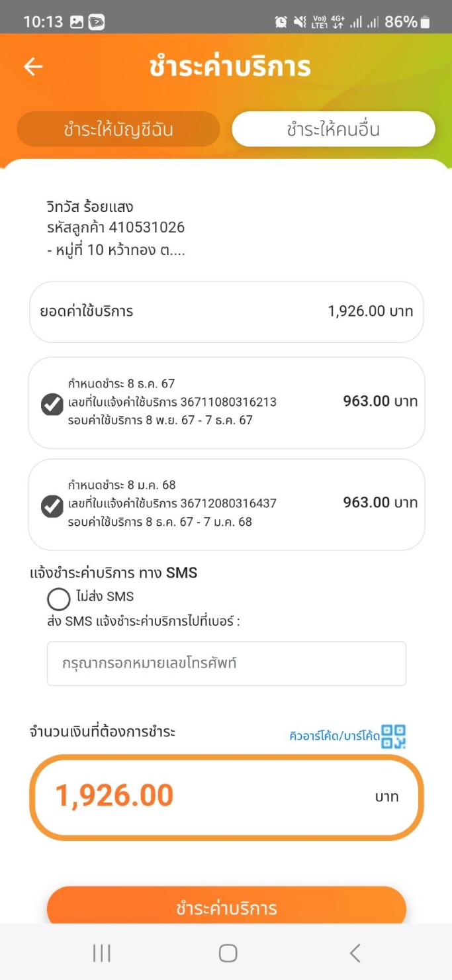Tap the alarm icon in status bar
Viewport: 452px width, 980px height.
click(281, 22)
